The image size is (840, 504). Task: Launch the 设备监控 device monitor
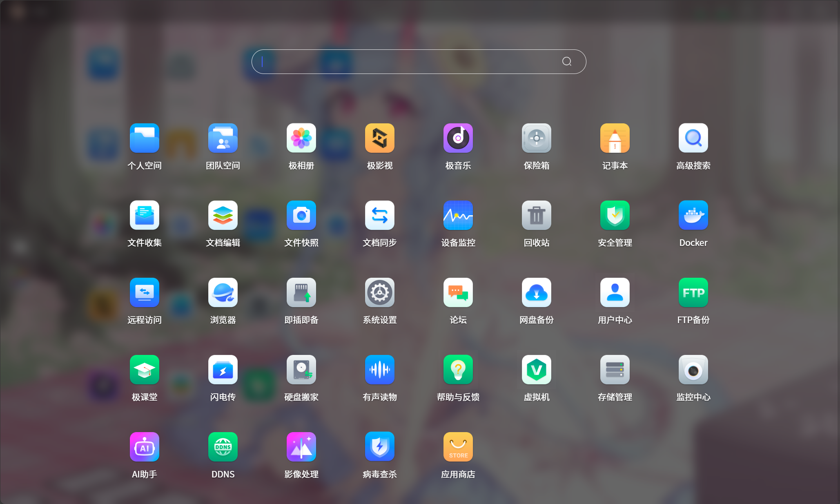(458, 215)
